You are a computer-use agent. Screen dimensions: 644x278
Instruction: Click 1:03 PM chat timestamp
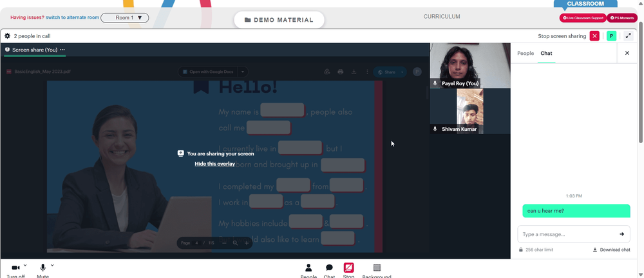coord(574,196)
